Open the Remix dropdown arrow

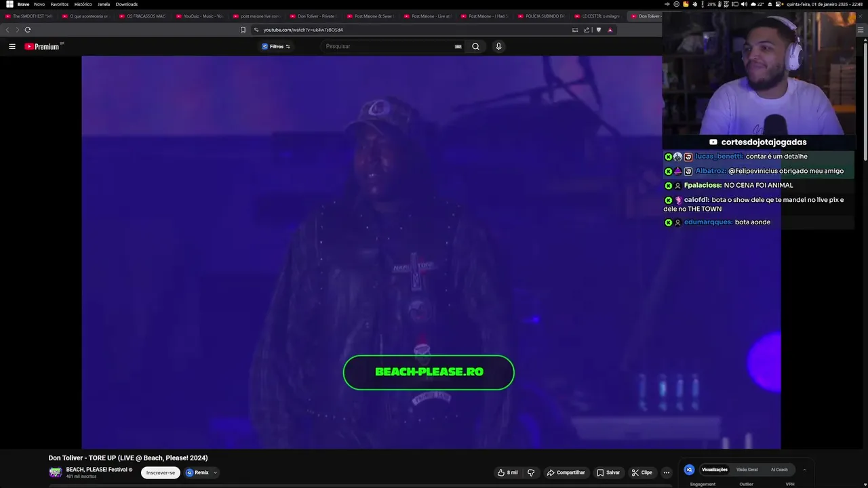coord(215,472)
